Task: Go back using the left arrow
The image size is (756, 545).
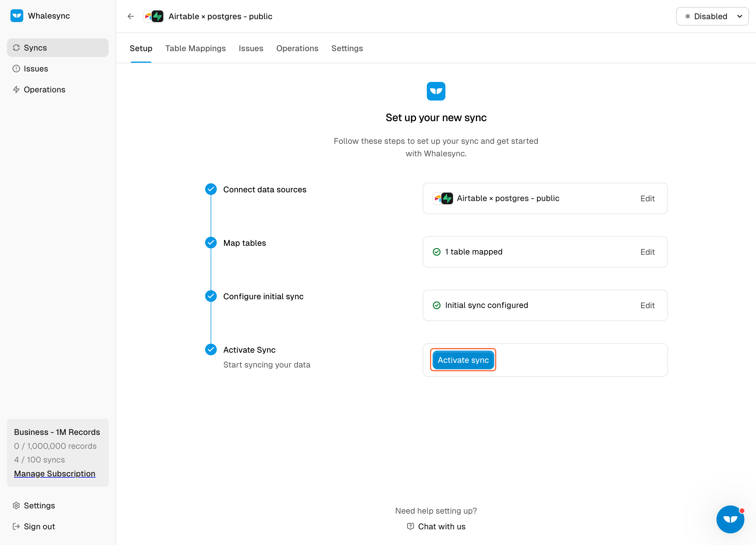Action: click(x=131, y=16)
